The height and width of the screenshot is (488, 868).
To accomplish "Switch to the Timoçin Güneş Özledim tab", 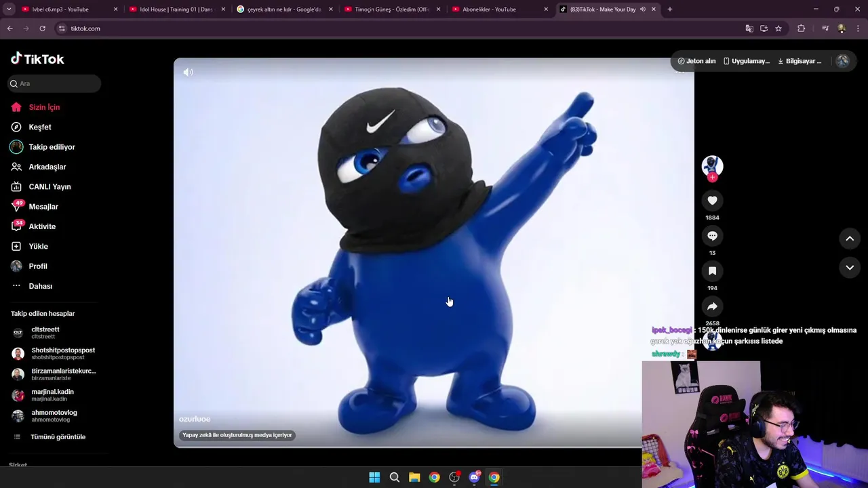I will point(391,9).
